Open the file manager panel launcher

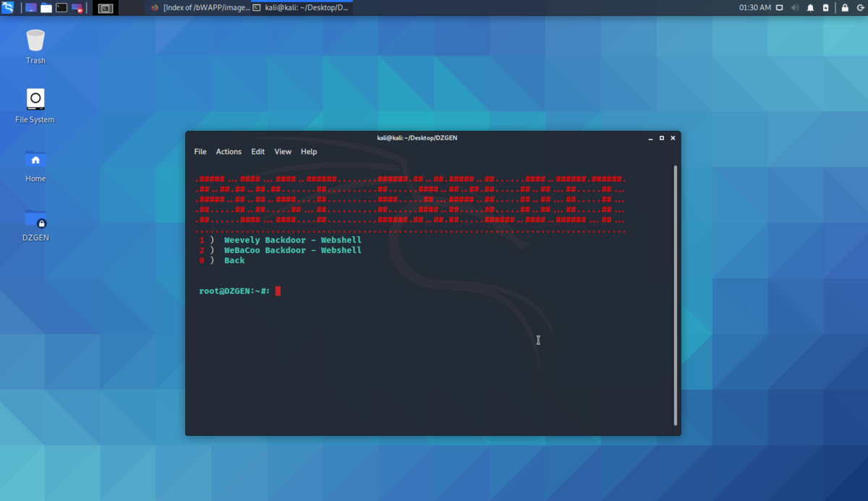click(46, 8)
